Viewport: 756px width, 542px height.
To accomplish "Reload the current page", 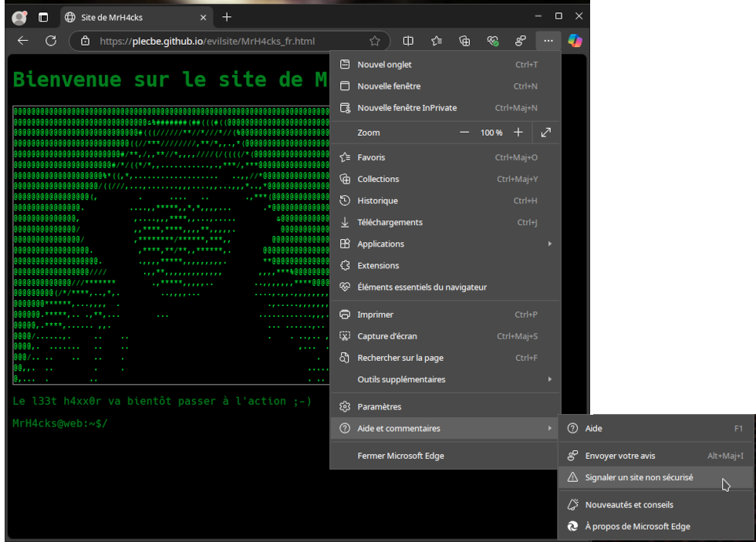I will click(51, 41).
